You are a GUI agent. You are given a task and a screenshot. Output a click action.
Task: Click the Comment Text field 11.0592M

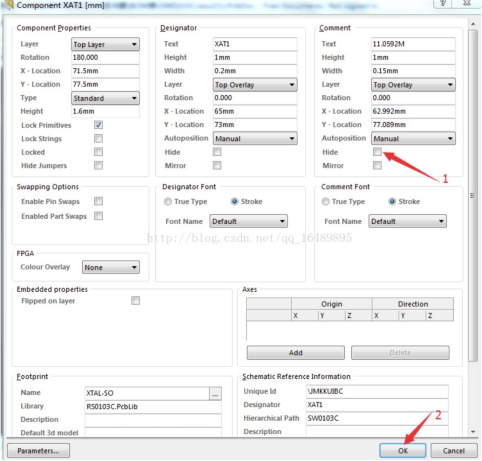coord(413,44)
